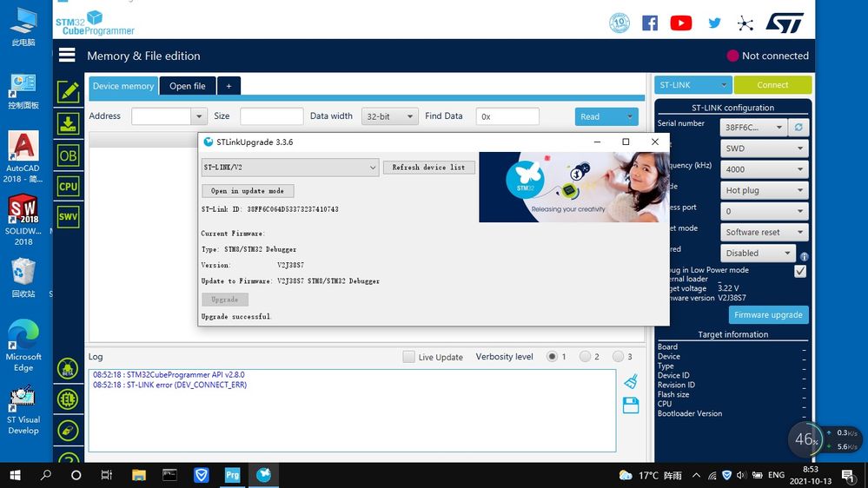Screen dimensions: 868x488
Task: Select verbosity level 3
Action: [618, 356]
